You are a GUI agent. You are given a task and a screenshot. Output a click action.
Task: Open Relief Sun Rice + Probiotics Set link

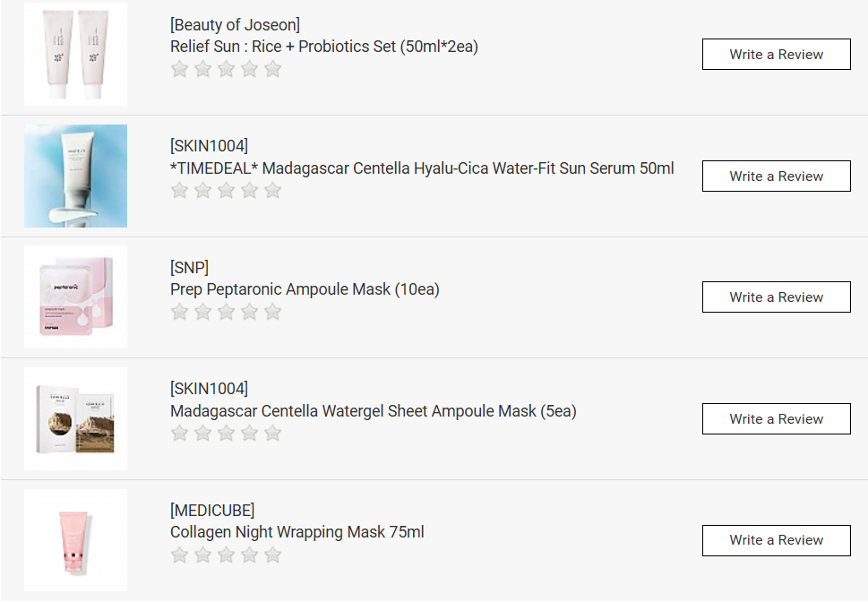(324, 47)
